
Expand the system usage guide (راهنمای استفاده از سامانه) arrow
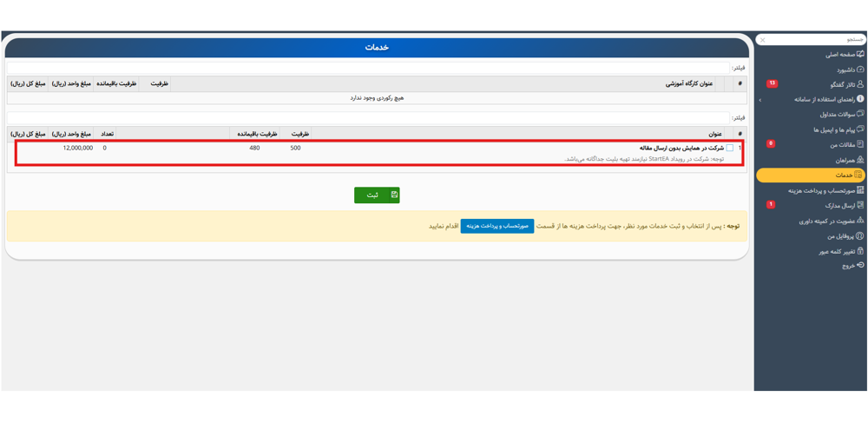click(x=760, y=100)
